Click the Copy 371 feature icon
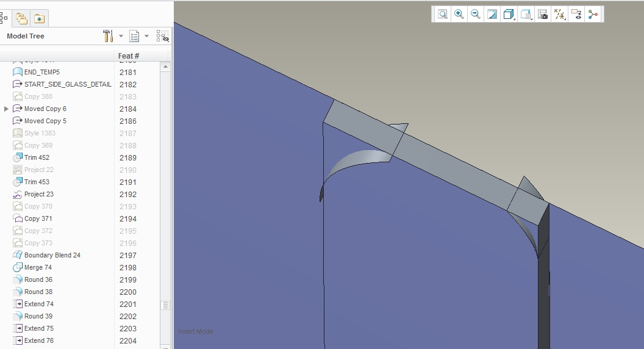 (x=17, y=218)
